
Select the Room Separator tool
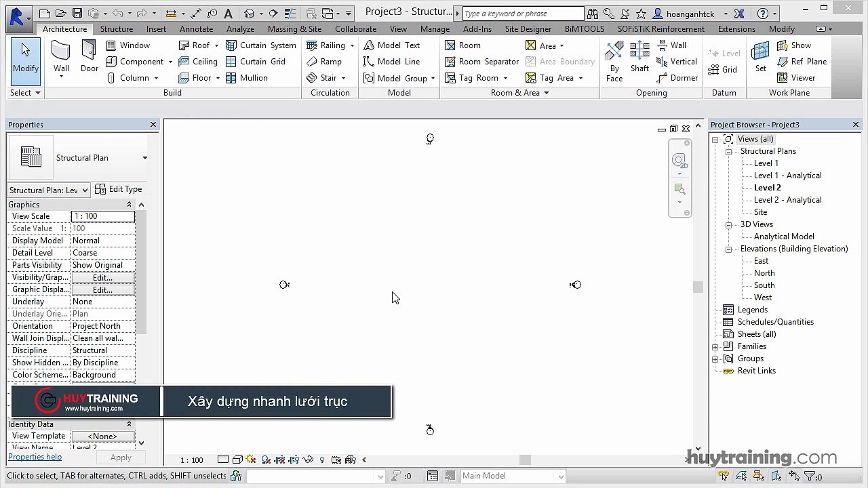pyautogui.click(x=481, y=62)
